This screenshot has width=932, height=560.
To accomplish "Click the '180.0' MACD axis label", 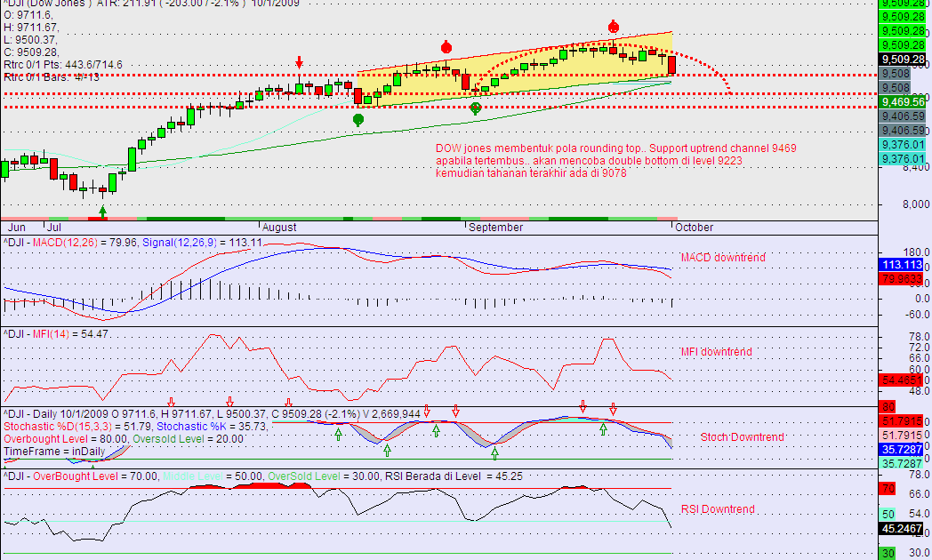I will coord(916,252).
